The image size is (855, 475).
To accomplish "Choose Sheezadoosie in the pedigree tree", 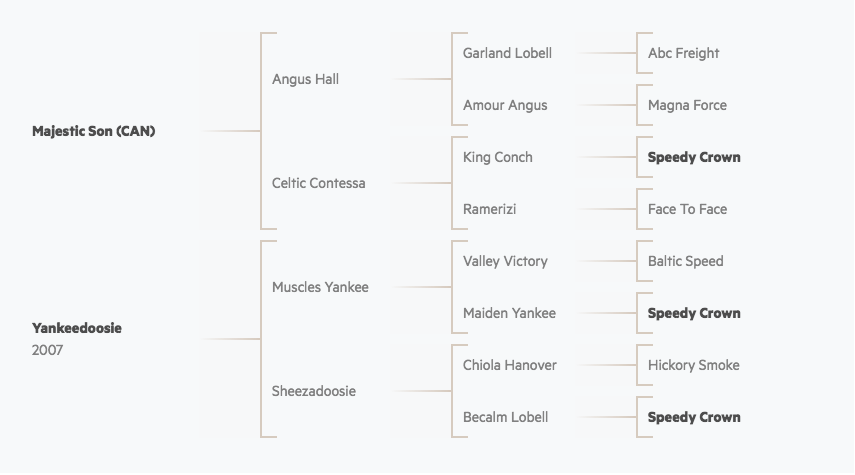I will 314,391.
